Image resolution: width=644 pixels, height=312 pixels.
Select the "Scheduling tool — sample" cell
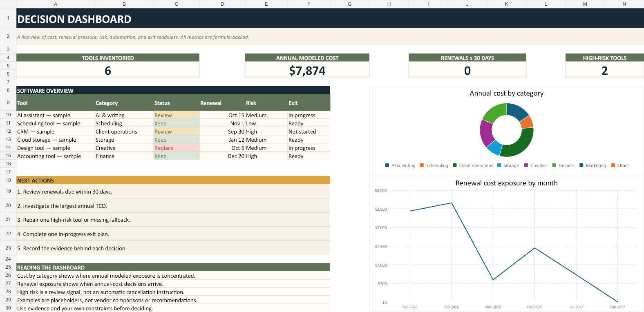[x=56, y=123]
